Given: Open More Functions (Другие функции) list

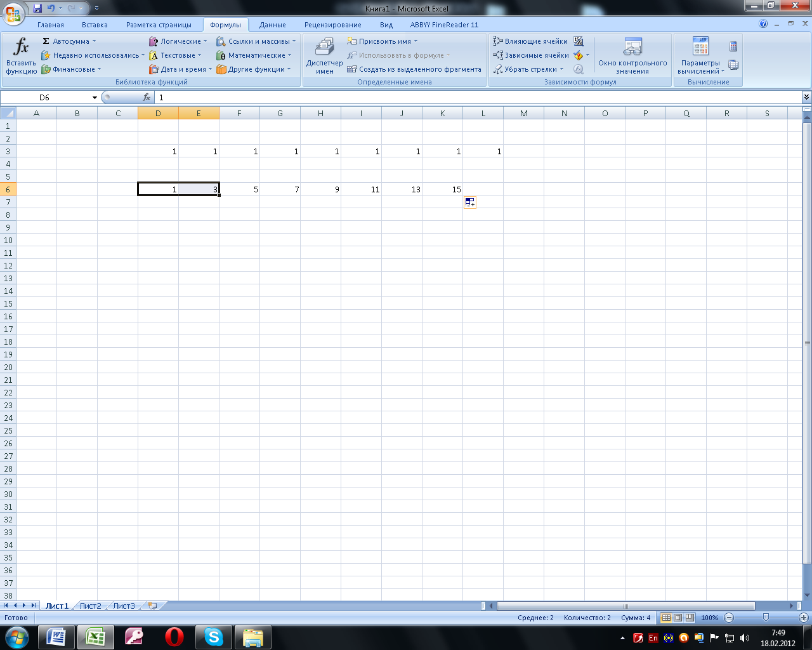Looking at the screenshot, I should coord(253,69).
